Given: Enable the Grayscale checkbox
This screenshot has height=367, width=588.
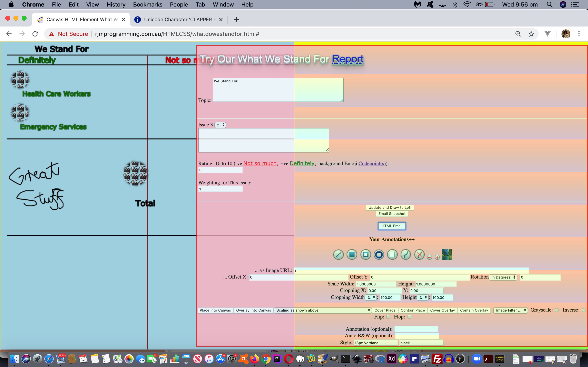Looking at the screenshot, I should coord(557,310).
